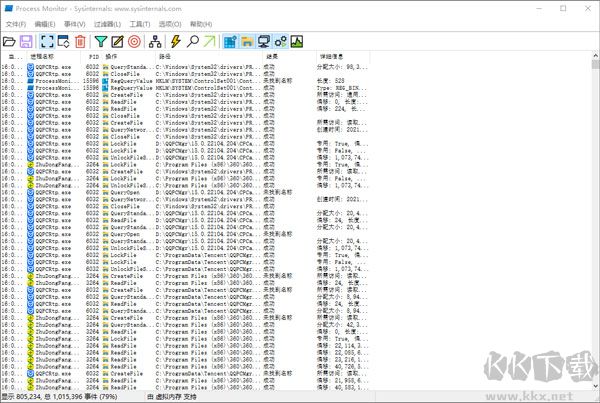
Task: Toggle Show Process and Thread Activity
Action: (280, 41)
